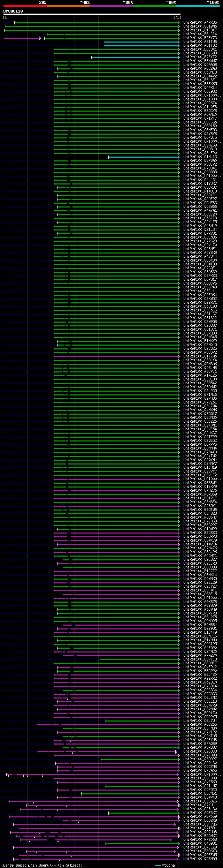Click the cyan alignment bar for UniRef100_C1ML13
The image size is (223, 868).
click(x=144, y=157)
